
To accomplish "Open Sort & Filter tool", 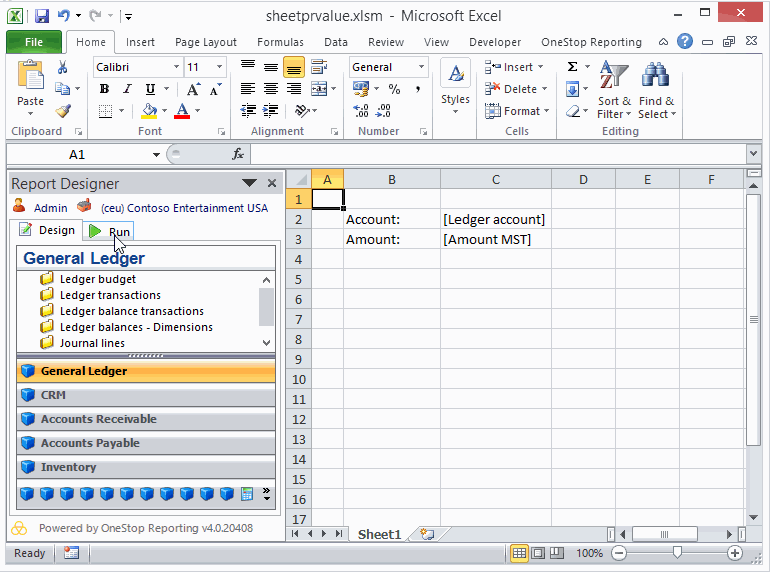I will coord(614,91).
